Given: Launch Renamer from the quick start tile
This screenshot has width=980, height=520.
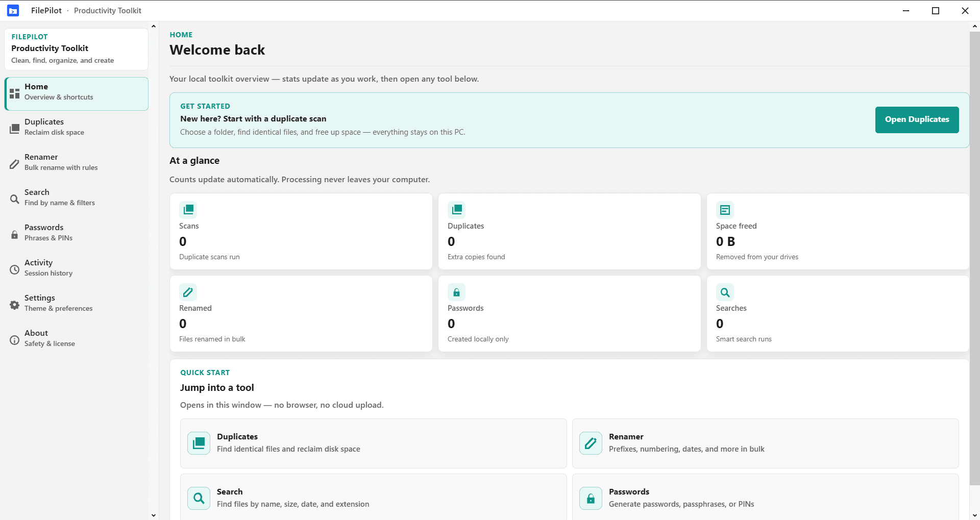Looking at the screenshot, I should click(765, 443).
